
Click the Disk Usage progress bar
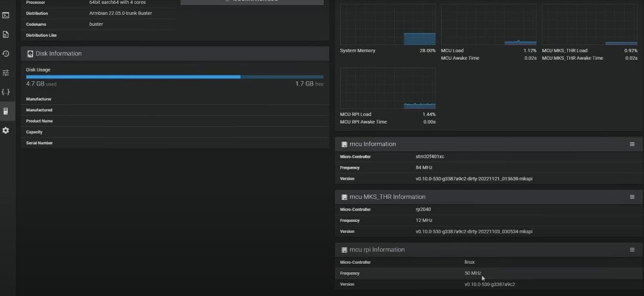tap(175, 77)
